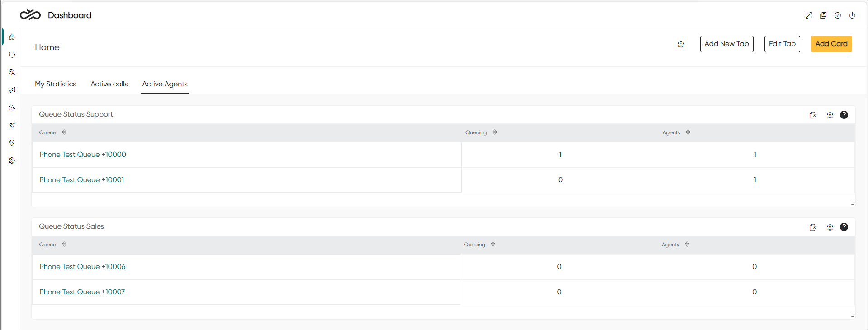
Task: Open Phone Test Queue +10001 link
Action: coord(81,180)
